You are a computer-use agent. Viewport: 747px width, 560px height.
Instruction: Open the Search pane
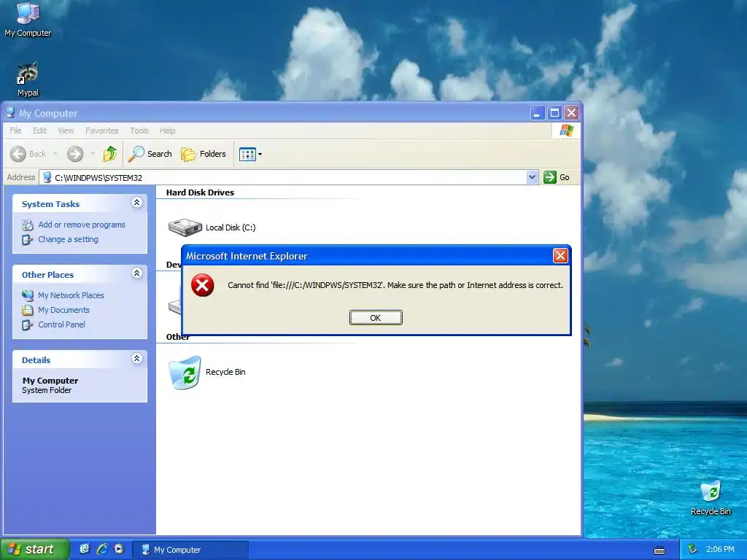click(150, 154)
